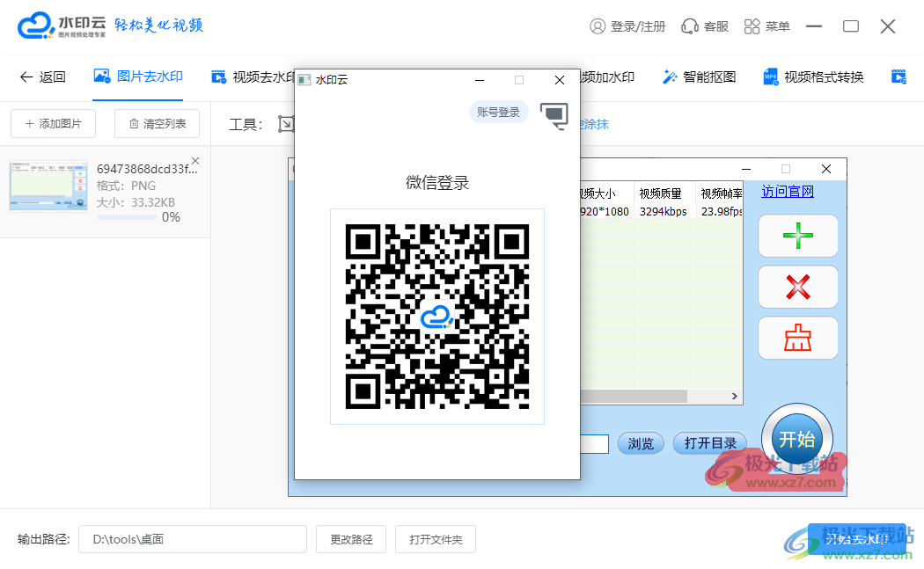
Task: Click 更改路径 button
Action: (x=351, y=540)
